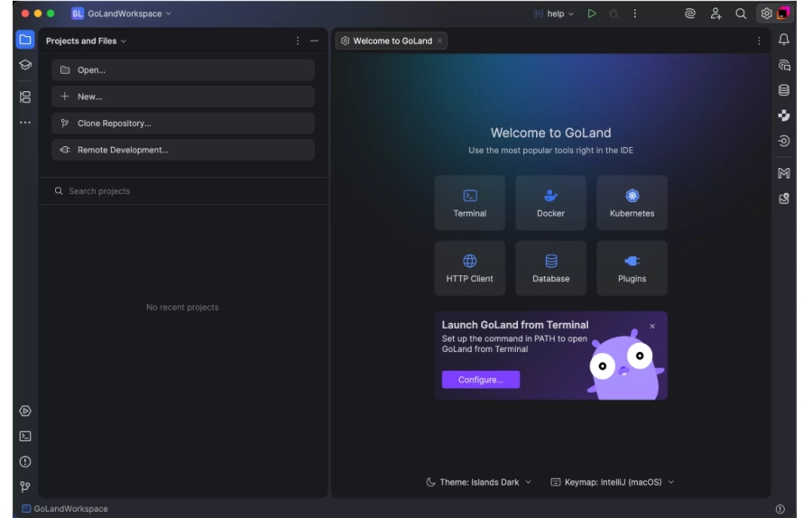Image resolution: width=812 pixels, height=518 pixels.
Task: Open Code With Me user icon
Action: click(x=715, y=14)
